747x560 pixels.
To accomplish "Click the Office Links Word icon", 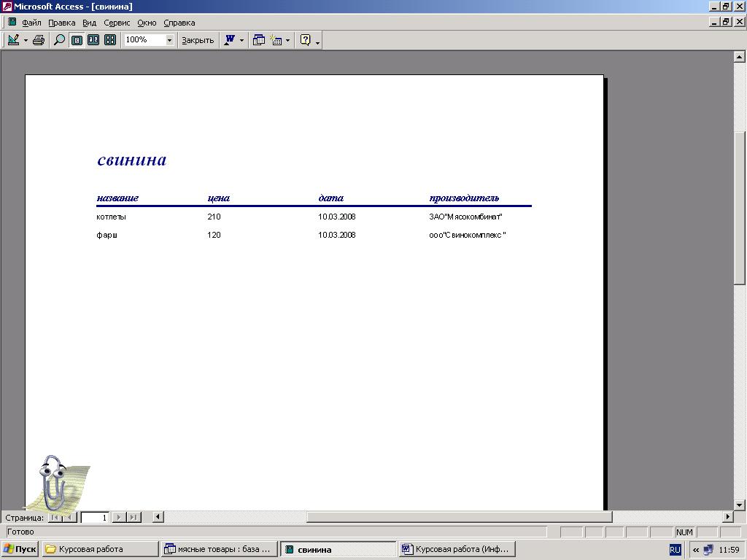I will click(x=230, y=40).
